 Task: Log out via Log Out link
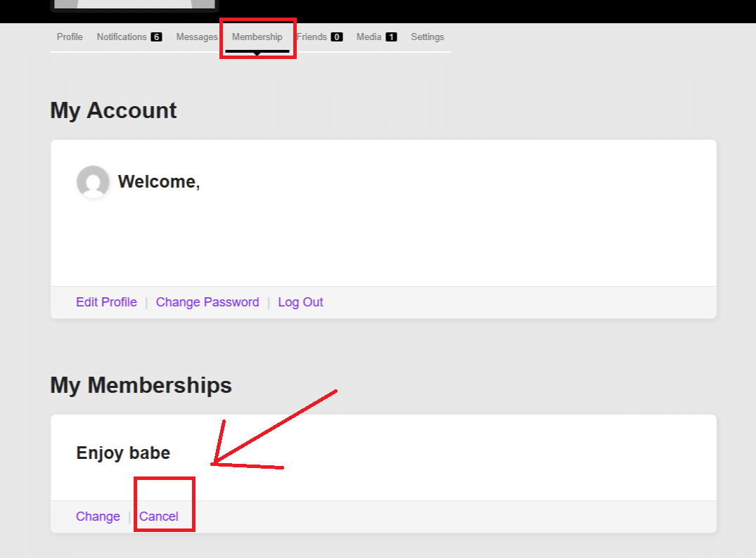[300, 302]
